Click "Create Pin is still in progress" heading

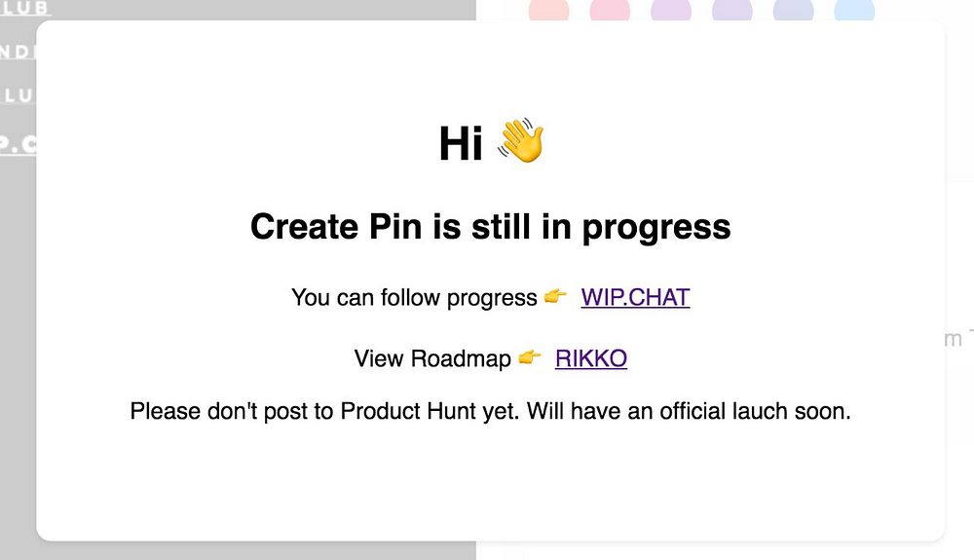490,227
